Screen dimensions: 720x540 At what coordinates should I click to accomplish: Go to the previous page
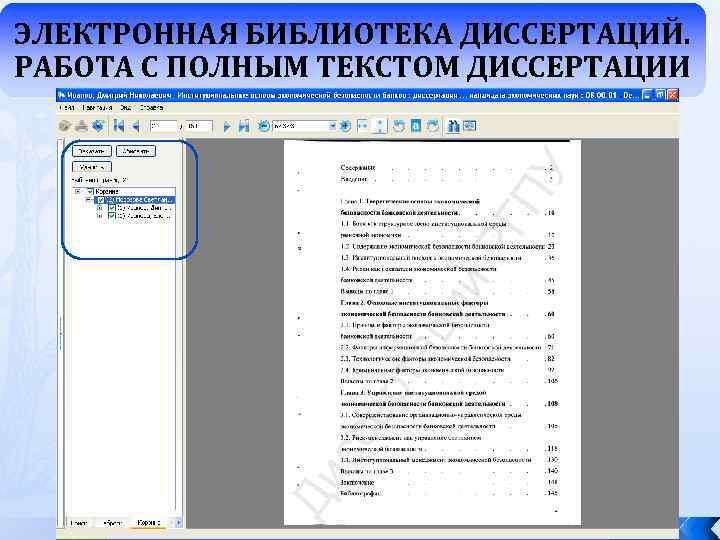click(x=135, y=126)
